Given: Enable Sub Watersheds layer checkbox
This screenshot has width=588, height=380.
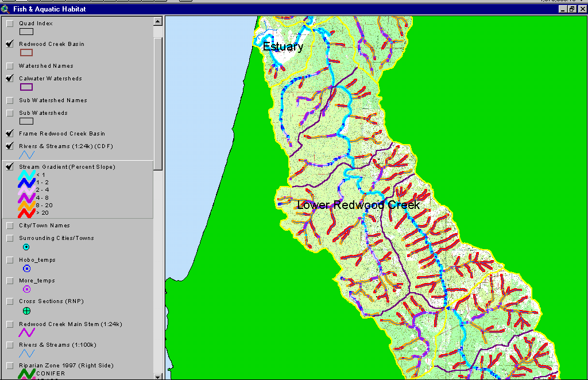Looking at the screenshot, I should point(10,113).
